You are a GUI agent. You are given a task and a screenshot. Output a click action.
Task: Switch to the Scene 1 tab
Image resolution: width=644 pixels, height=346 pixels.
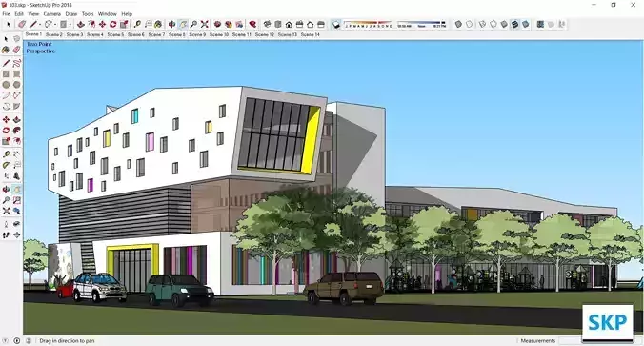33,34
